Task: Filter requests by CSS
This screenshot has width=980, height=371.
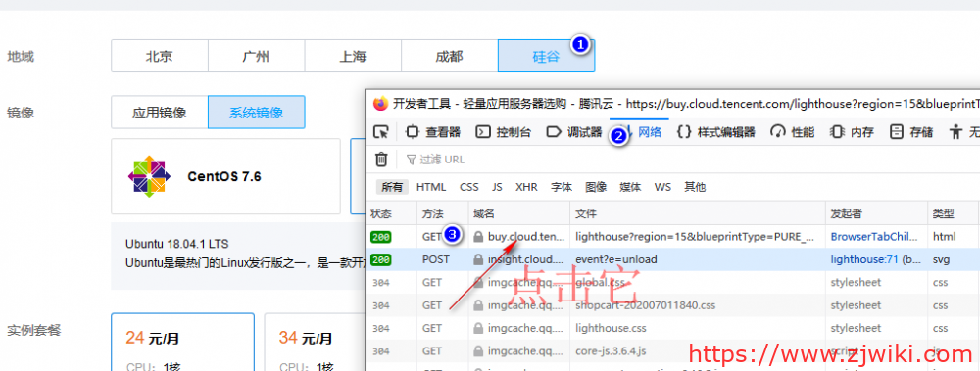Action: [x=469, y=187]
